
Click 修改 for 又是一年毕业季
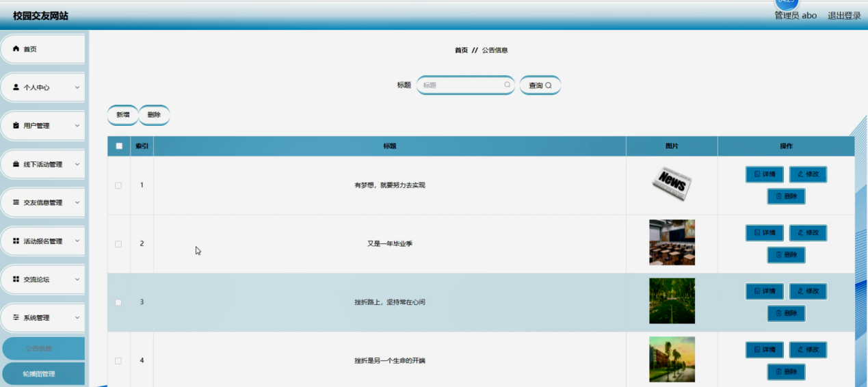coord(808,233)
